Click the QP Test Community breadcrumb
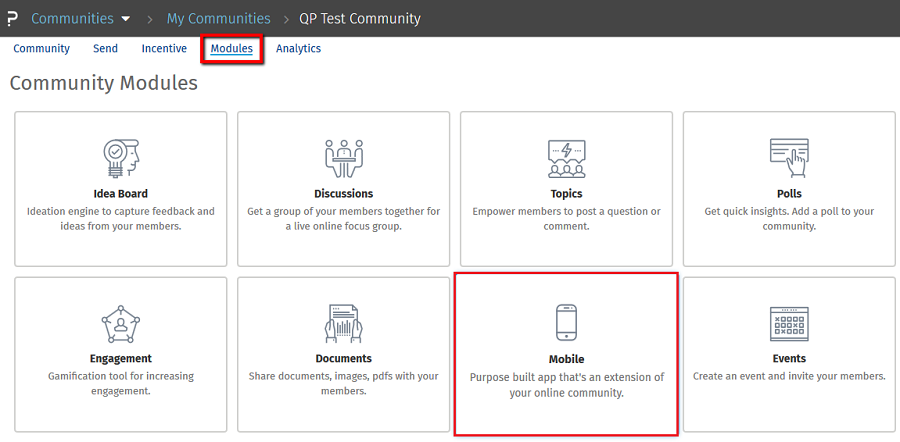Image resolution: width=900 pixels, height=442 pixels. pyautogui.click(x=360, y=18)
